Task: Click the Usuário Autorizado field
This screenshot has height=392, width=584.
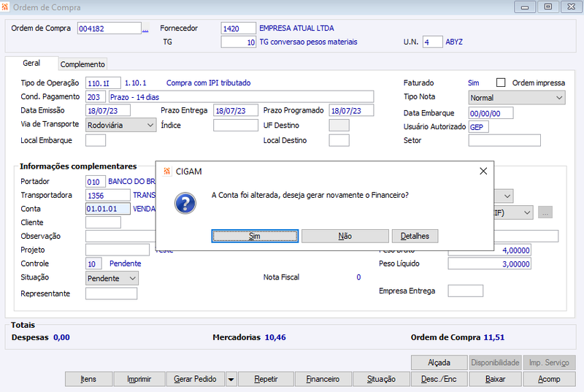Action: pyautogui.click(x=479, y=127)
